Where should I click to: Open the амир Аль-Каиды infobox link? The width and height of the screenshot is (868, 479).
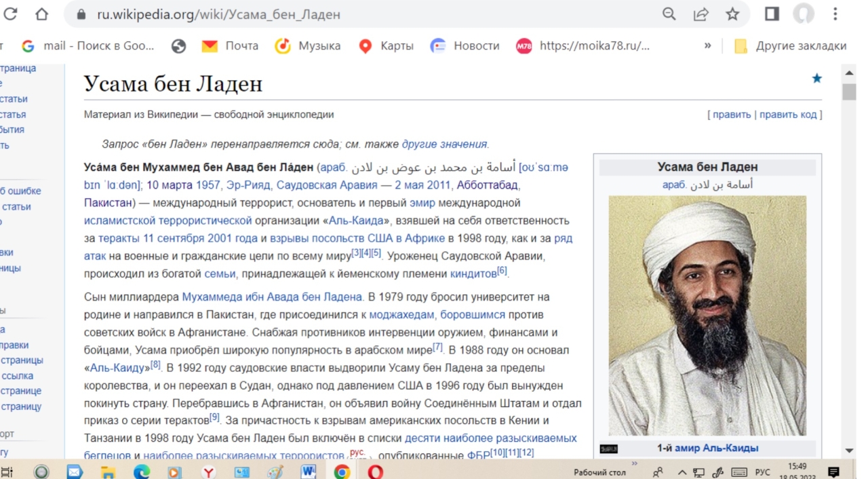coord(716,448)
